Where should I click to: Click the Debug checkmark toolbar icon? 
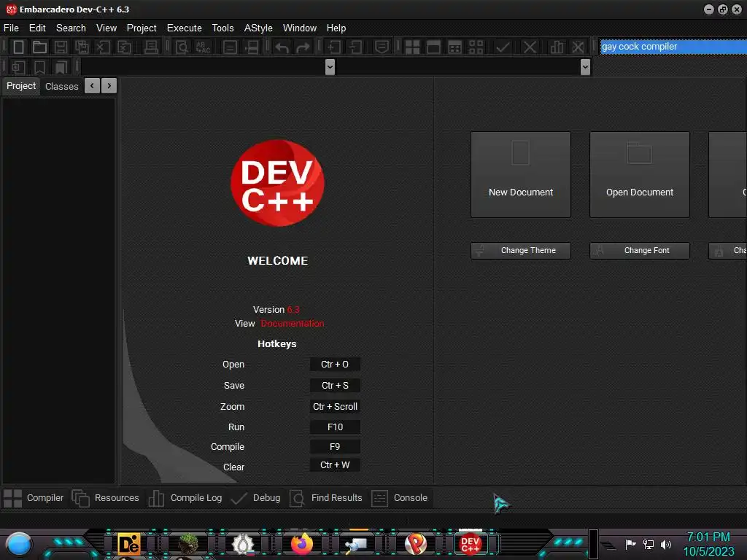[503, 47]
